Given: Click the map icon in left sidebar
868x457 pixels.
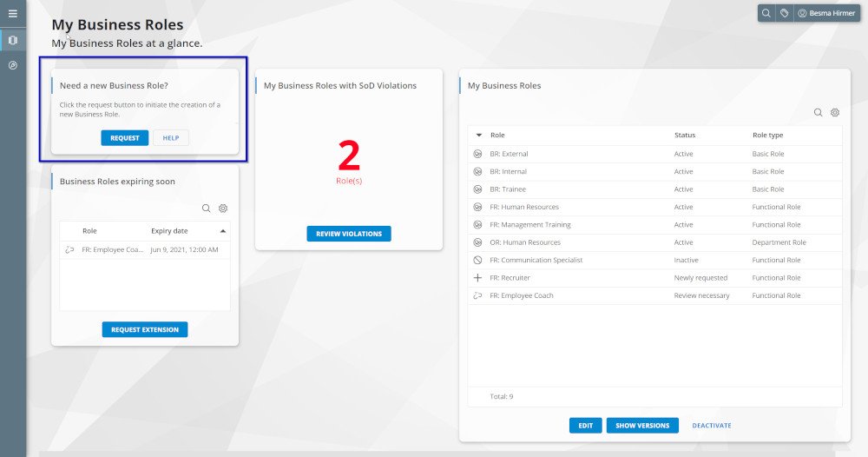Looking at the screenshot, I should 12,40.
